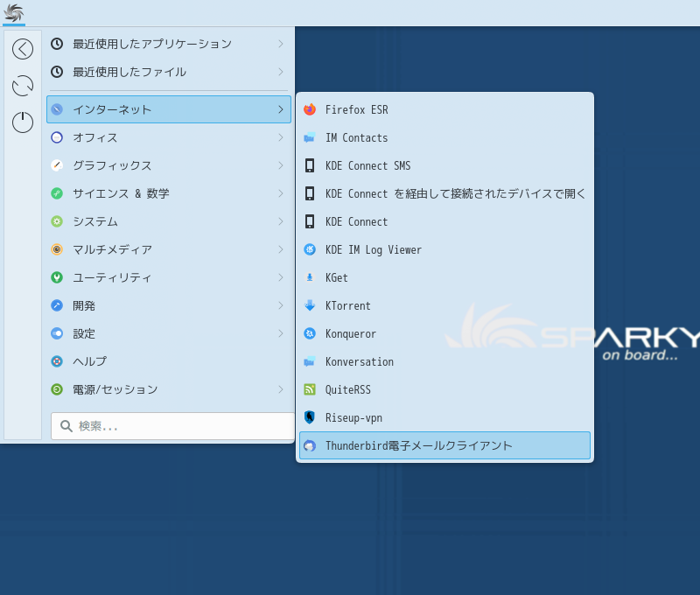Click the グラフィックス category icon
The image size is (700, 595).
click(57, 165)
